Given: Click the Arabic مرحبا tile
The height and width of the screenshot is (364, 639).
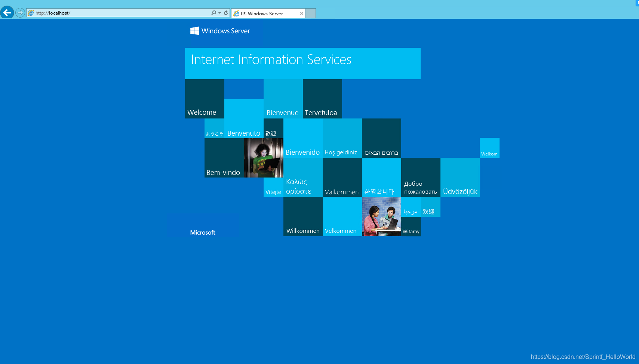Looking at the screenshot, I should [411, 207].
